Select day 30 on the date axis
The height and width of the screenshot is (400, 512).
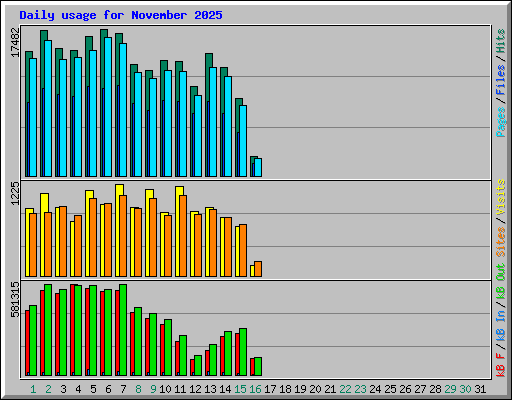pyautogui.click(x=465, y=389)
